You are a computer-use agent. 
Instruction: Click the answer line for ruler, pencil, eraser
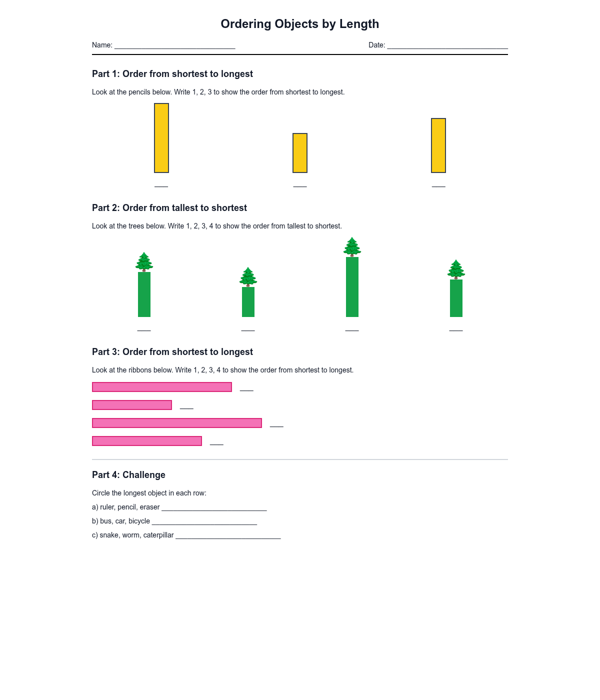[214, 507]
